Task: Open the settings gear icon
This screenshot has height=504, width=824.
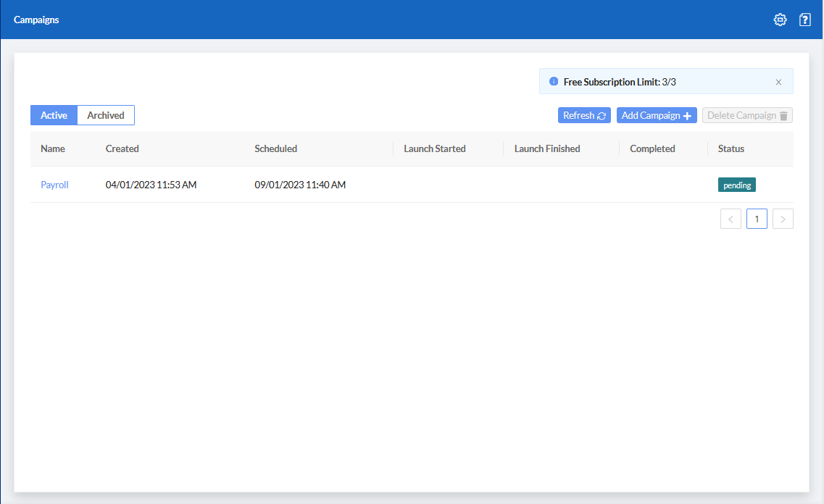Action: [780, 20]
